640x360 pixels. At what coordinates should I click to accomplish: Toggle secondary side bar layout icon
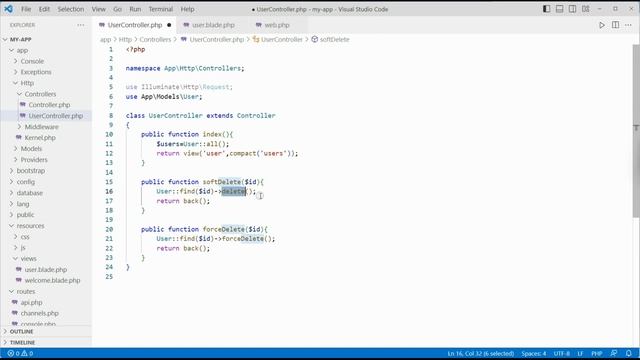coord(572,9)
